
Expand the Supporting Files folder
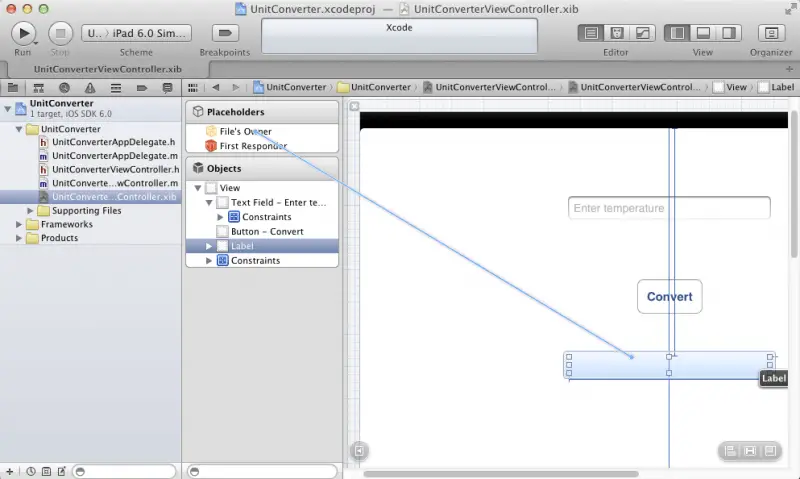(x=30, y=211)
